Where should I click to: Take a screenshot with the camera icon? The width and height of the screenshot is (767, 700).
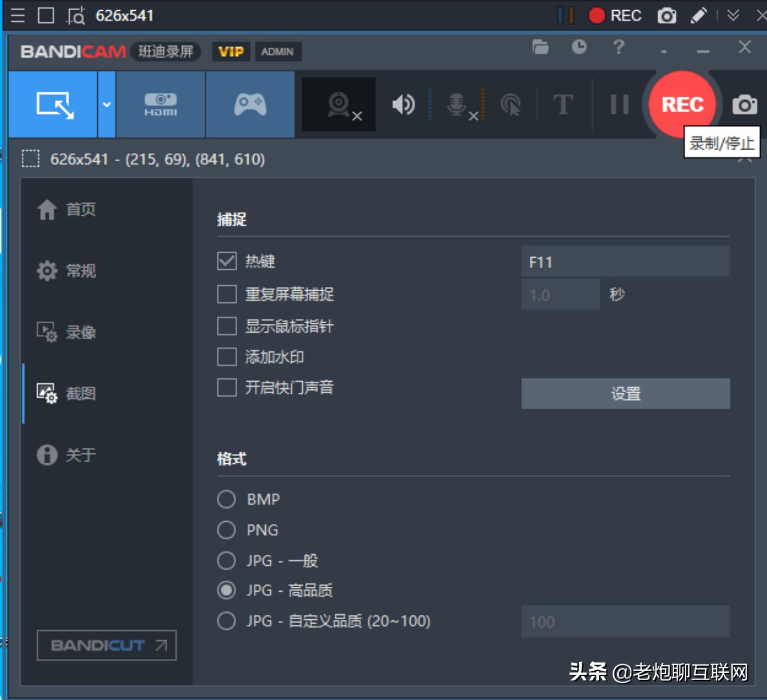pyautogui.click(x=745, y=105)
